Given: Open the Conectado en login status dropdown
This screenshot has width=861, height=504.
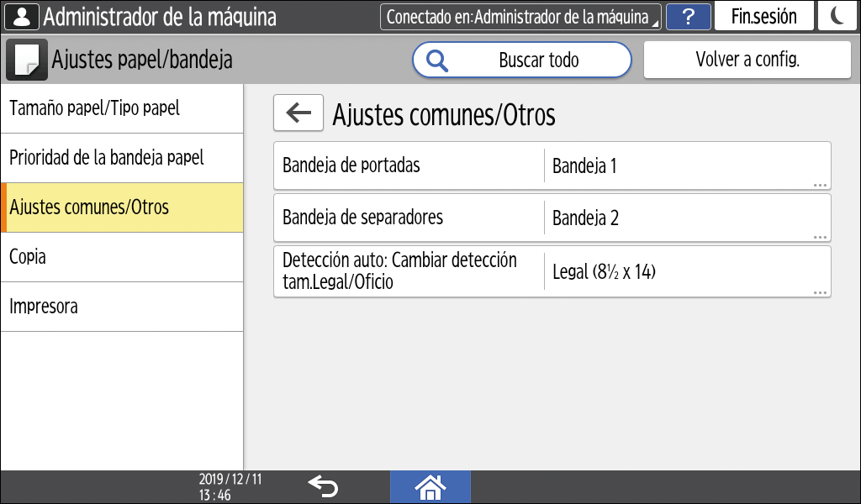Looking at the screenshot, I should point(520,17).
